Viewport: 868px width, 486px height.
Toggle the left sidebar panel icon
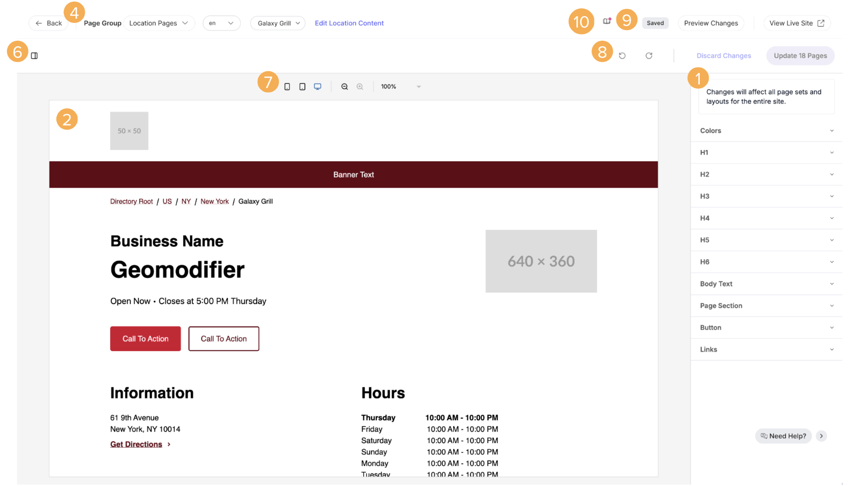coord(34,56)
